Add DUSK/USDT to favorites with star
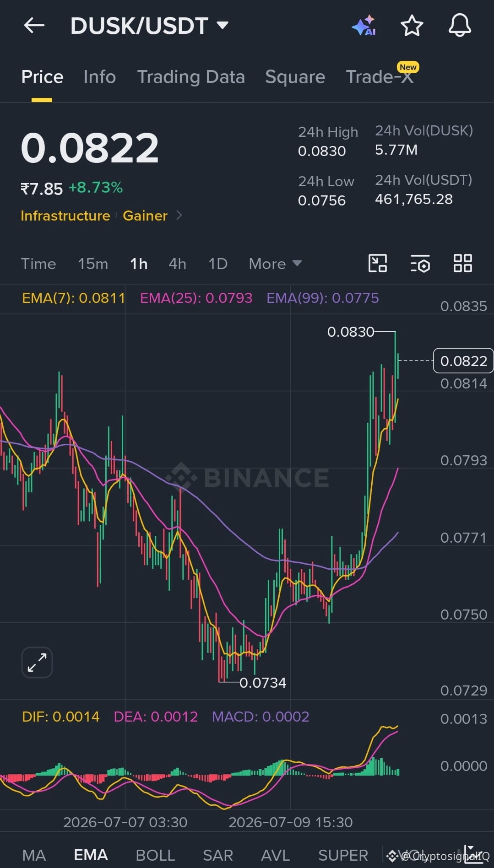 click(412, 26)
